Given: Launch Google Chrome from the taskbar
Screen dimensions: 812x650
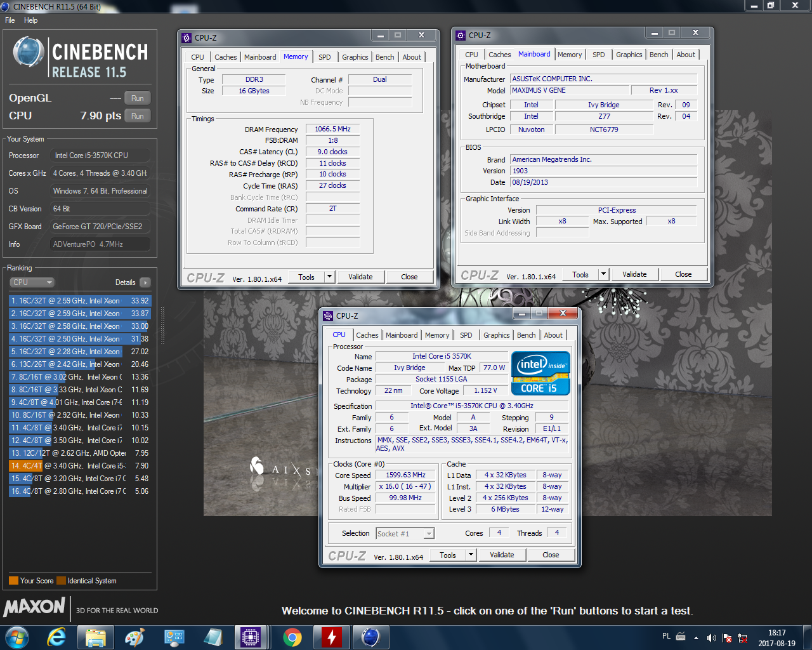Looking at the screenshot, I should (292, 637).
